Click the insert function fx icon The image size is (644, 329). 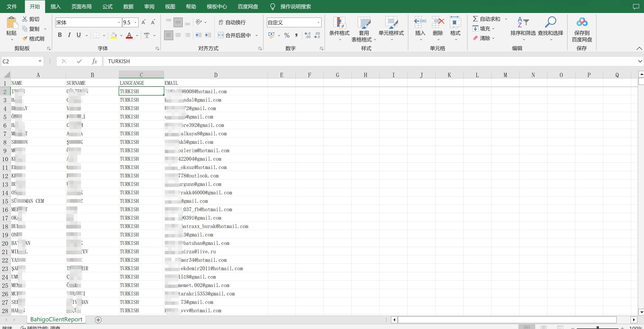[94, 61]
